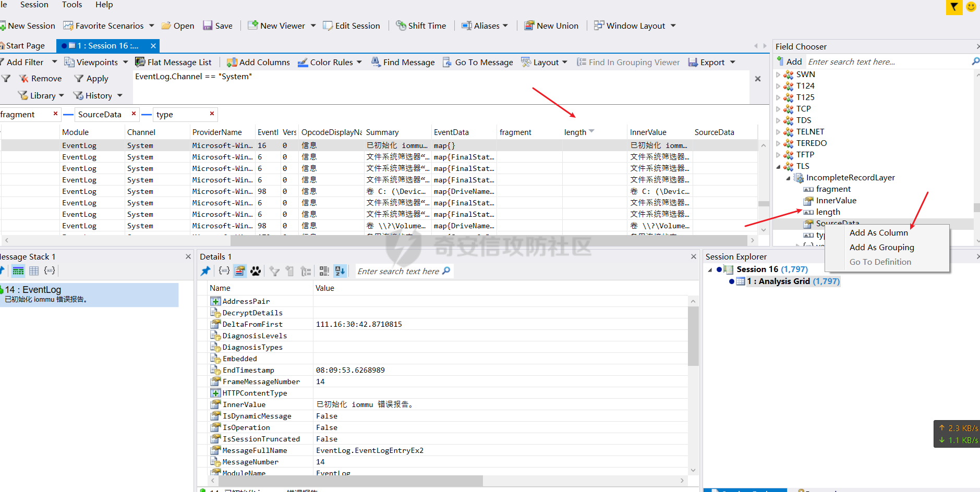Screen dimensions: 980x492
Task: Click the pin icon in Details toolbar
Action: coord(205,271)
